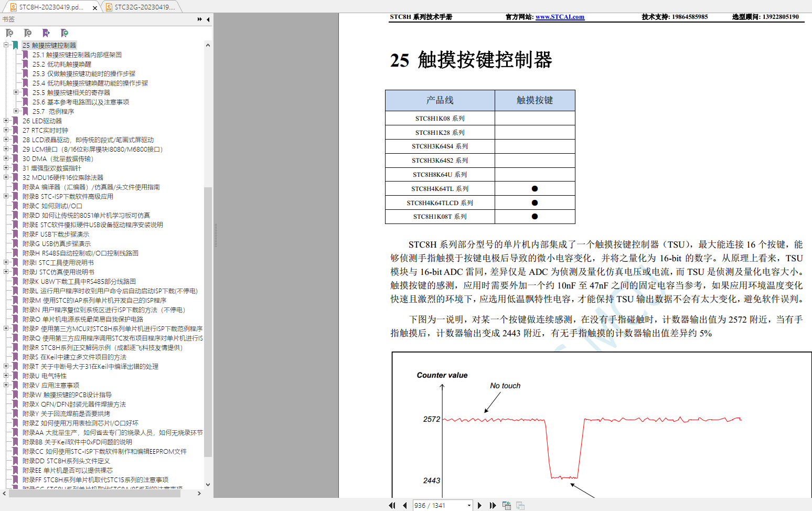
Task: Collapse the bookmarks panel using the left triangle
Action: [x=208, y=19]
